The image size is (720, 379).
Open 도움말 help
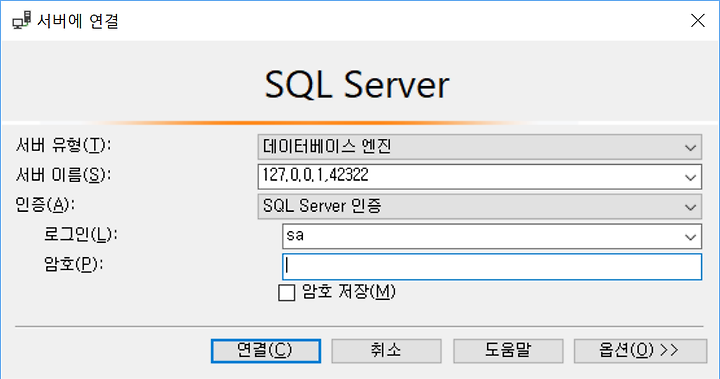508,351
